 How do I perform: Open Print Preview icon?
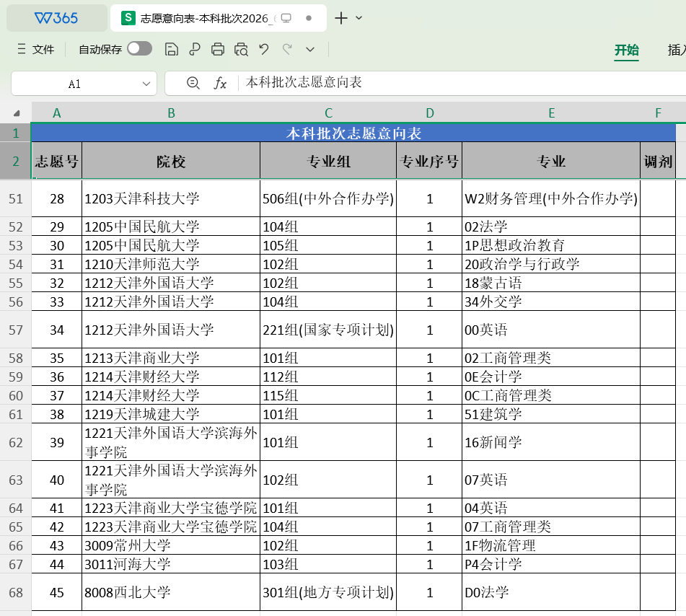(241, 50)
